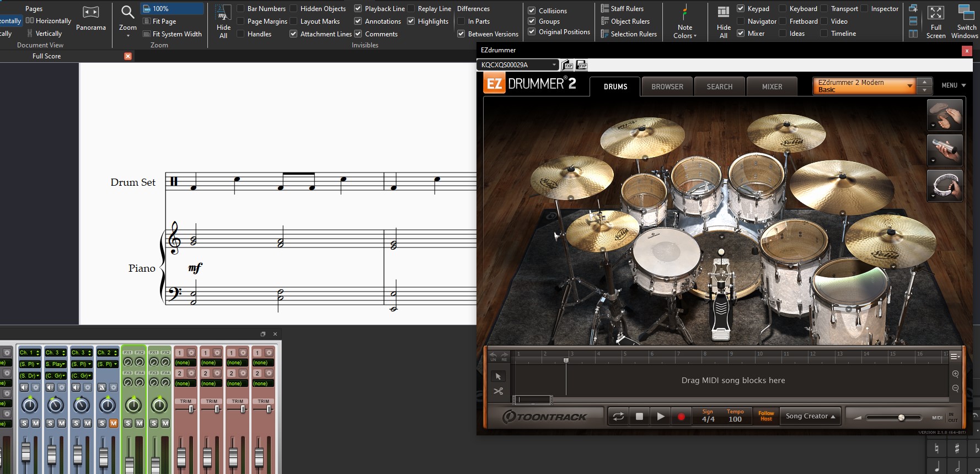Open the Panorama view icon
This screenshot has height=474, width=980.
tap(90, 12)
